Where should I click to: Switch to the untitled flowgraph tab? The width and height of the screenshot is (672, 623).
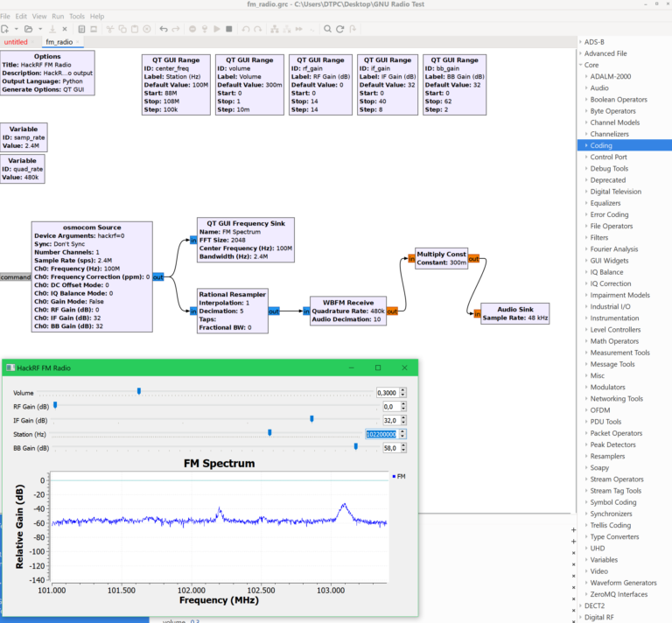click(x=16, y=42)
